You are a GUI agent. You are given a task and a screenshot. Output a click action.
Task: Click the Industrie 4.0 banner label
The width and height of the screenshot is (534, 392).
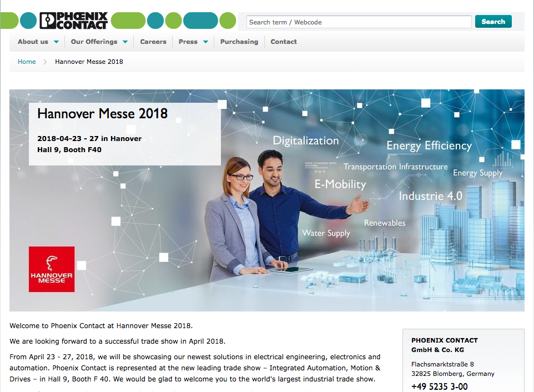click(x=430, y=196)
